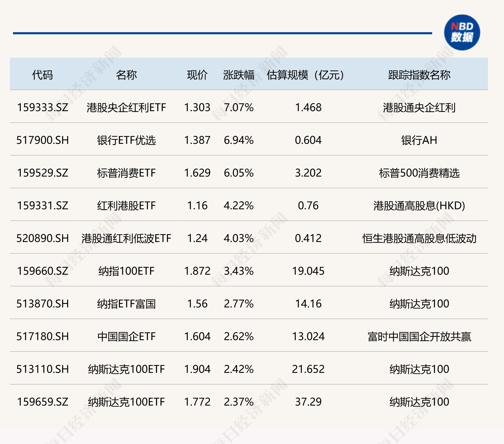Image resolution: width=504 pixels, height=444 pixels.
Task: Click the 富时中国国企开放共赢 index name
Action: (x=419, y=337)
